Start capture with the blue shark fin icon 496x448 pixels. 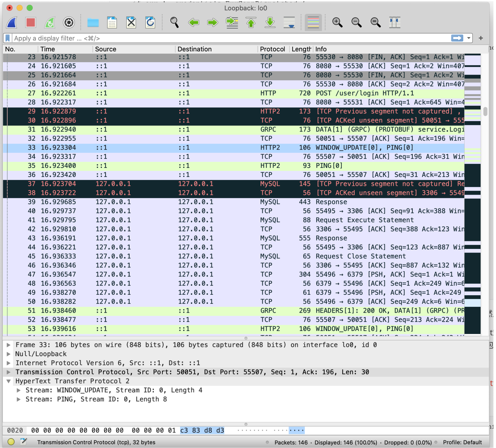pos(12,23)
